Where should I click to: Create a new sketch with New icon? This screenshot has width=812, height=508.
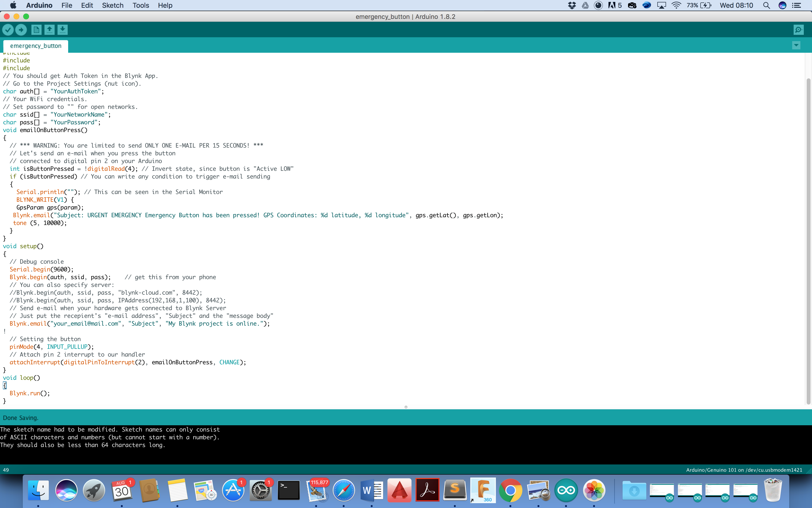click(36, 30)
